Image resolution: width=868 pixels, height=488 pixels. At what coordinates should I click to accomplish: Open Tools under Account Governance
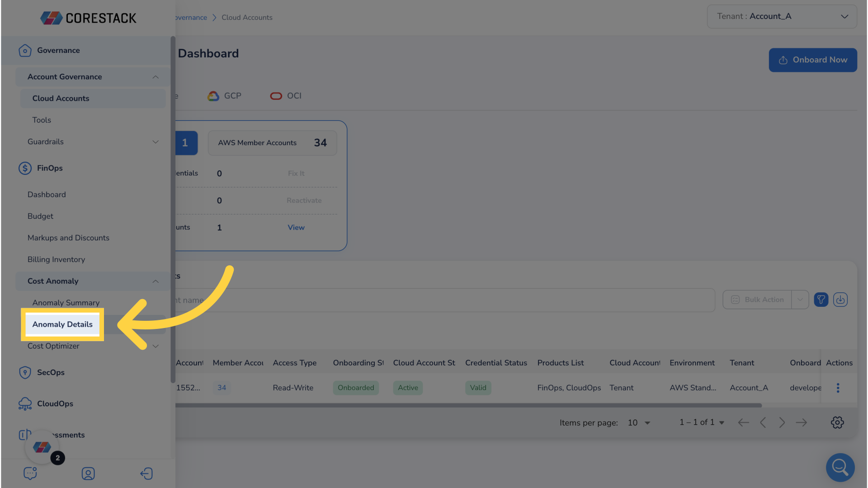[42, 120]
